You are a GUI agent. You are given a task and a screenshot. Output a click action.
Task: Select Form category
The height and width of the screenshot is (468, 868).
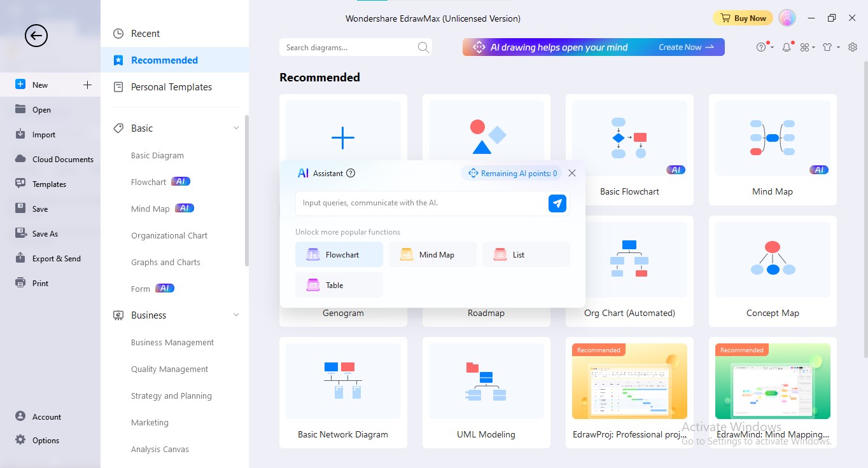pyautogui.click(x=141, y=289)
